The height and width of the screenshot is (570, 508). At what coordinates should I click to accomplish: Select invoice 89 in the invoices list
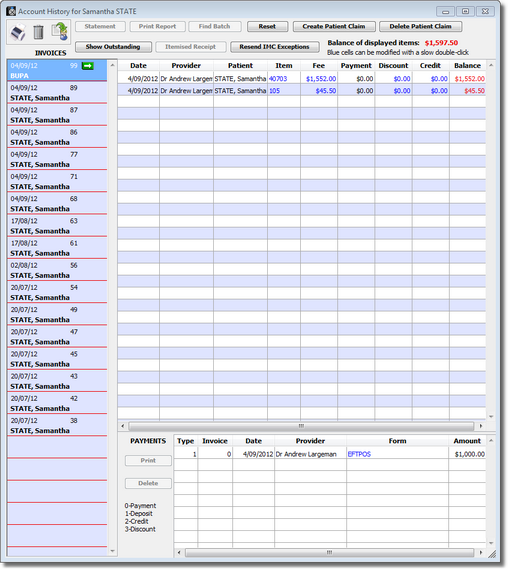[57, 93]
